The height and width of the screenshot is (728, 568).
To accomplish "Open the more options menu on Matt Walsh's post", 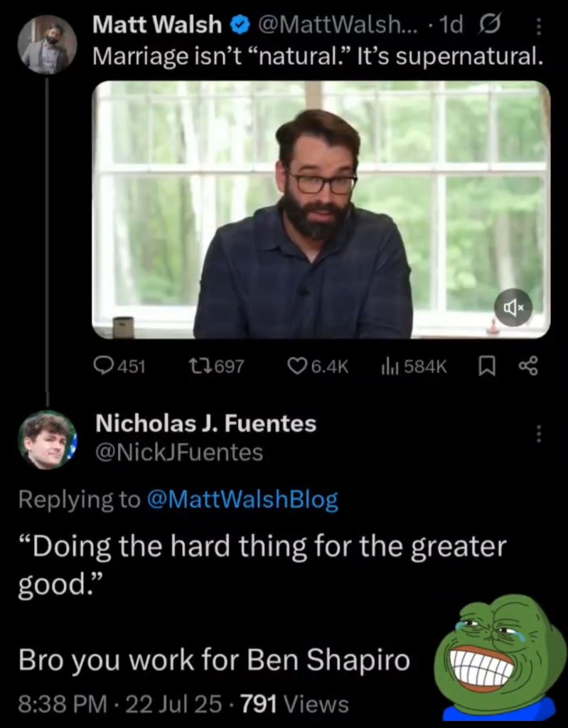I will [538, 27].
